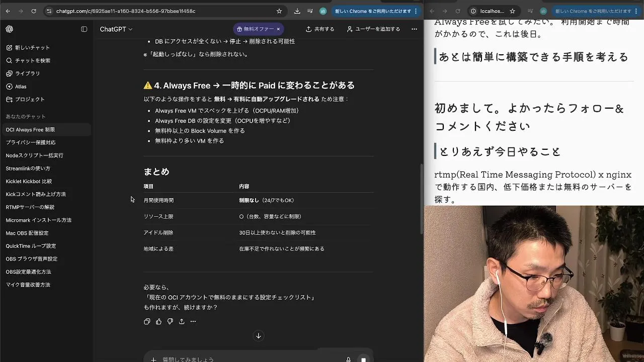644x362 pixels.
Task: Click the Chrome update button in localhost window
Action: tap(597, 11)
